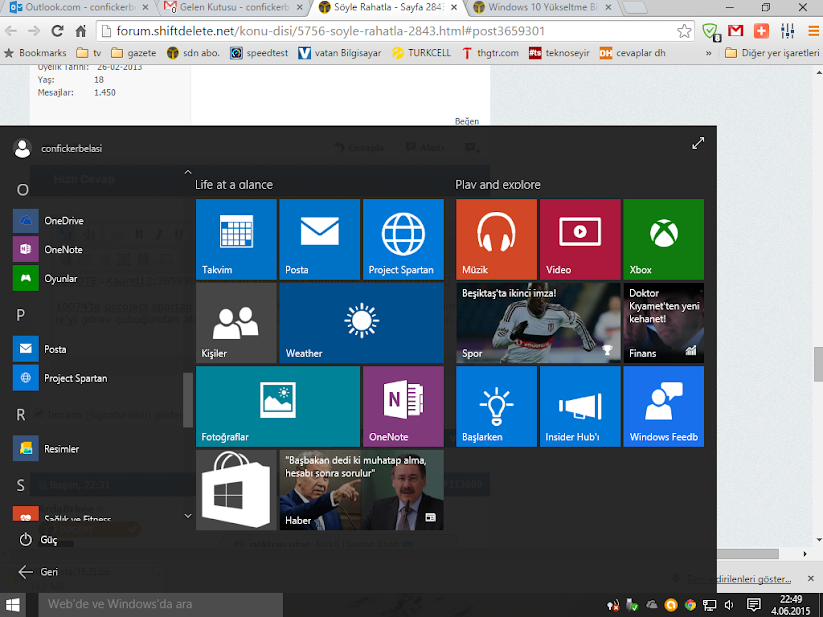Reload the page in Chrome

[57, 31]
